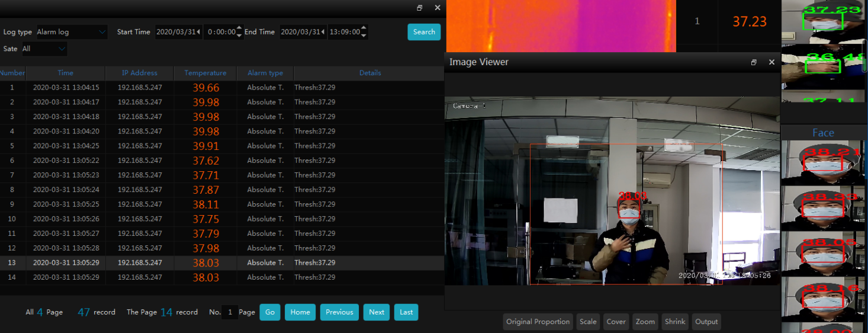Close the alarm log window
868x333 pixels.
pyautogui.click(x=438, y=8)
